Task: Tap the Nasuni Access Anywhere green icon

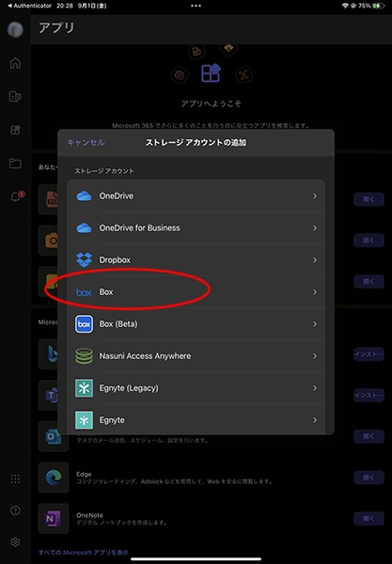Action: coord(84,356)
